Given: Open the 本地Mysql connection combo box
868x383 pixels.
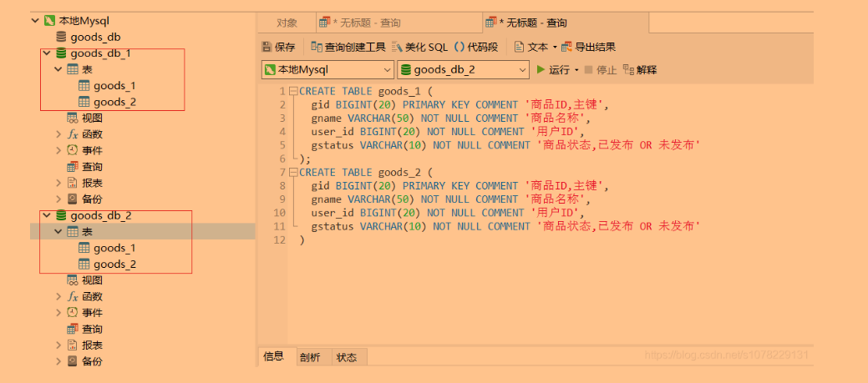Looking at the screenshot, I should click(x=327, y=69).
